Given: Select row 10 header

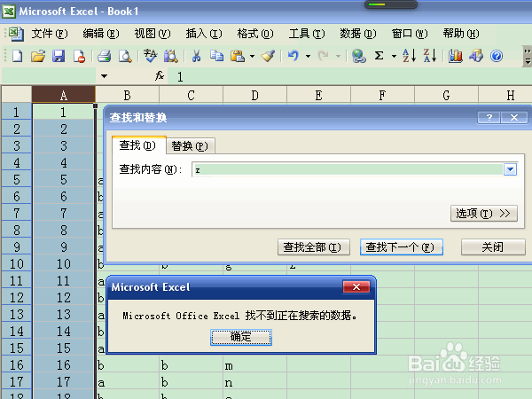Looking at the screenshot, I should 17,263.
